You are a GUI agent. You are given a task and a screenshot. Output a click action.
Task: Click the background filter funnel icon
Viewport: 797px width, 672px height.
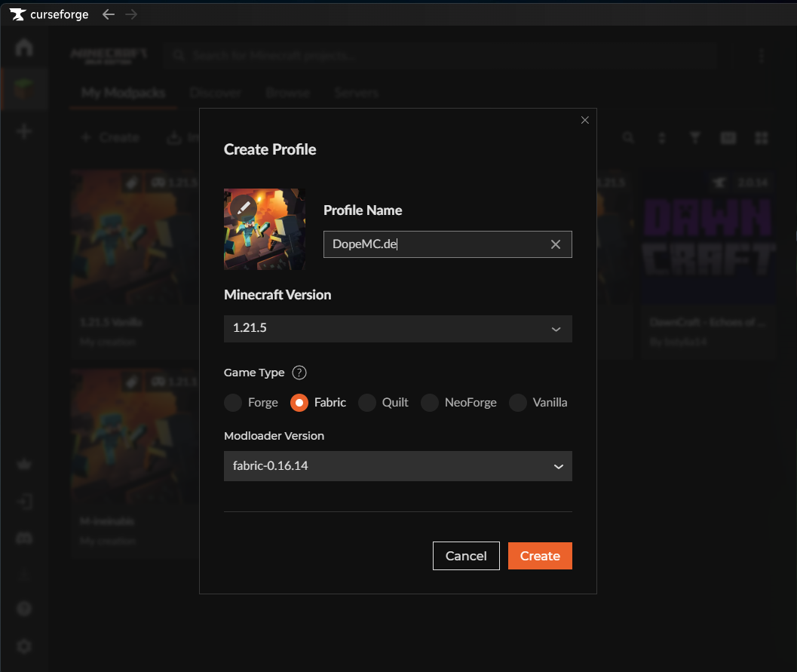[x=695, y=138]
